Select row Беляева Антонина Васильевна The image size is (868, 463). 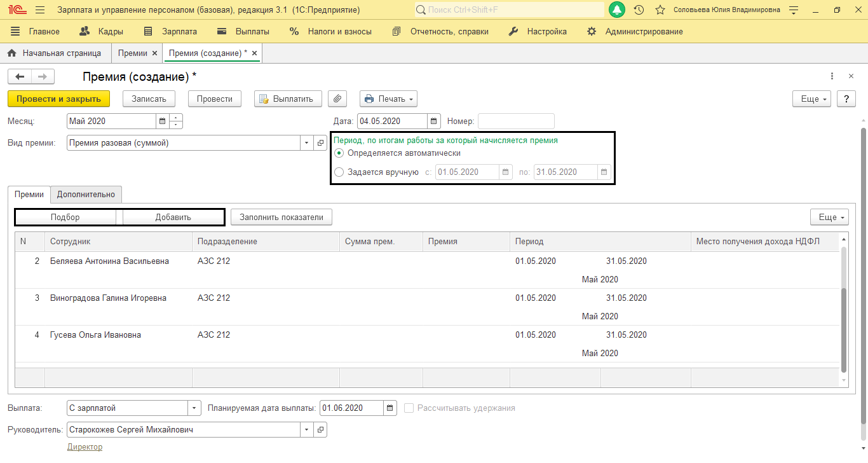[427, 270]
